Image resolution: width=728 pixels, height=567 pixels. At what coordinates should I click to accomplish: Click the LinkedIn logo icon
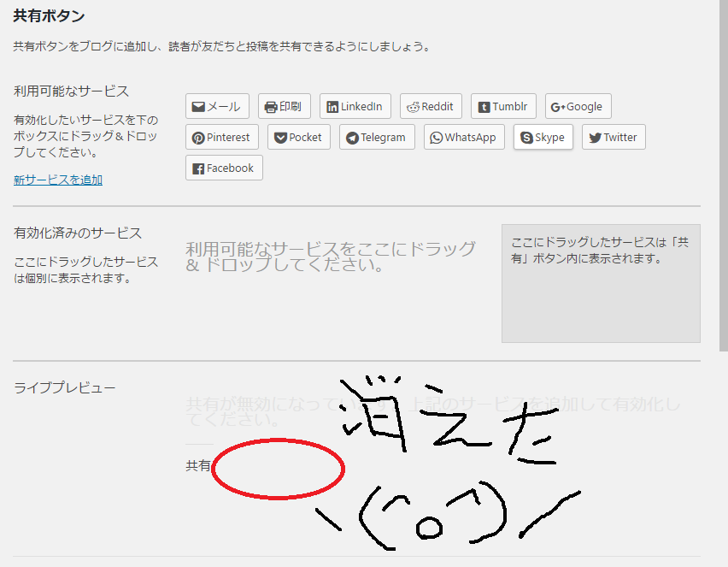pos(332,107)
